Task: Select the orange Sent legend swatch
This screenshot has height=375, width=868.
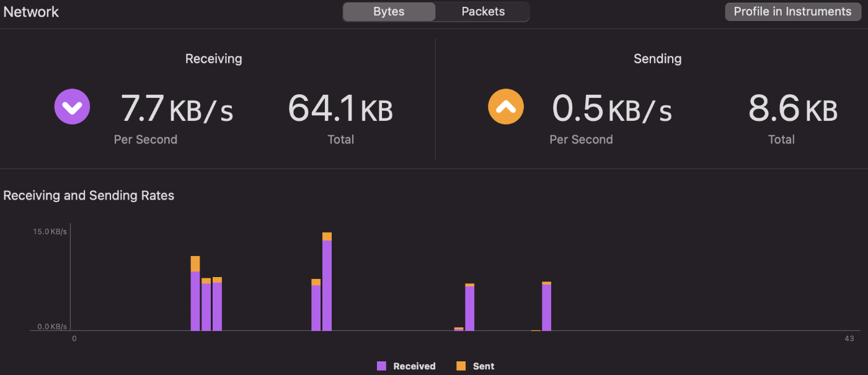Action: click(x=461, y=366)
